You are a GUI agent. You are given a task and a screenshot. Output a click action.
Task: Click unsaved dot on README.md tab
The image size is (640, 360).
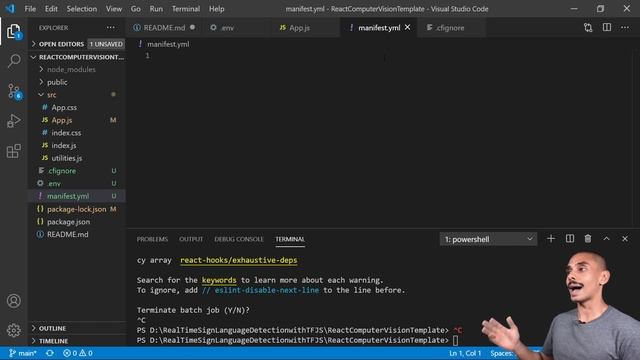pyautogui.click(x=192, y=27)
